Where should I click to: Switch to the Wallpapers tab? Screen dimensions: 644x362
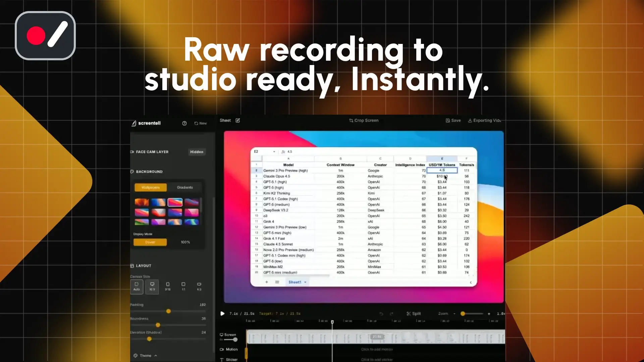[x=150, y=187]
